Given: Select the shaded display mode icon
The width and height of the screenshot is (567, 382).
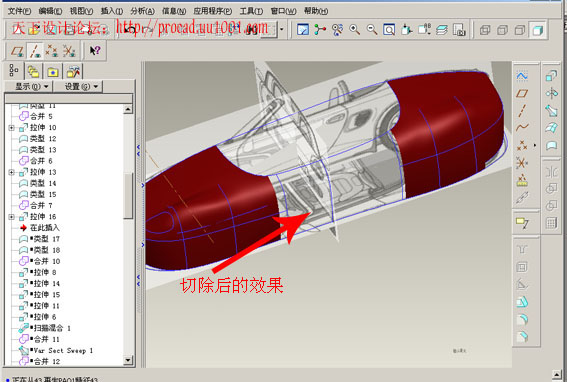Looking at the screenshot, I should [x=537, y=30].
